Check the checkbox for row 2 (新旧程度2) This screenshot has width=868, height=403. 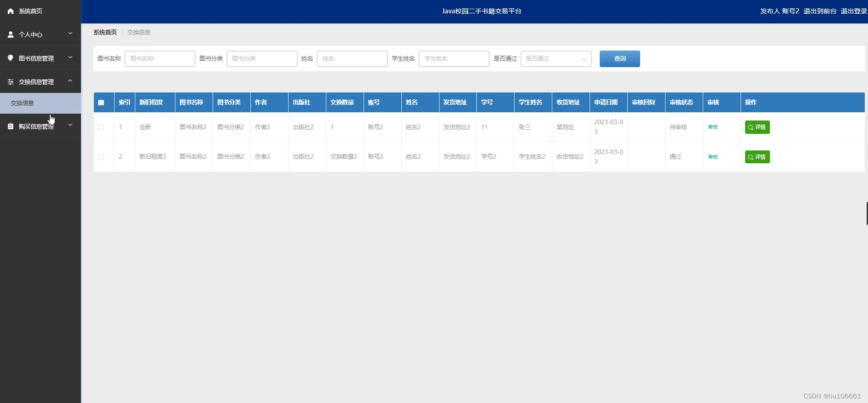coord(101,157)
